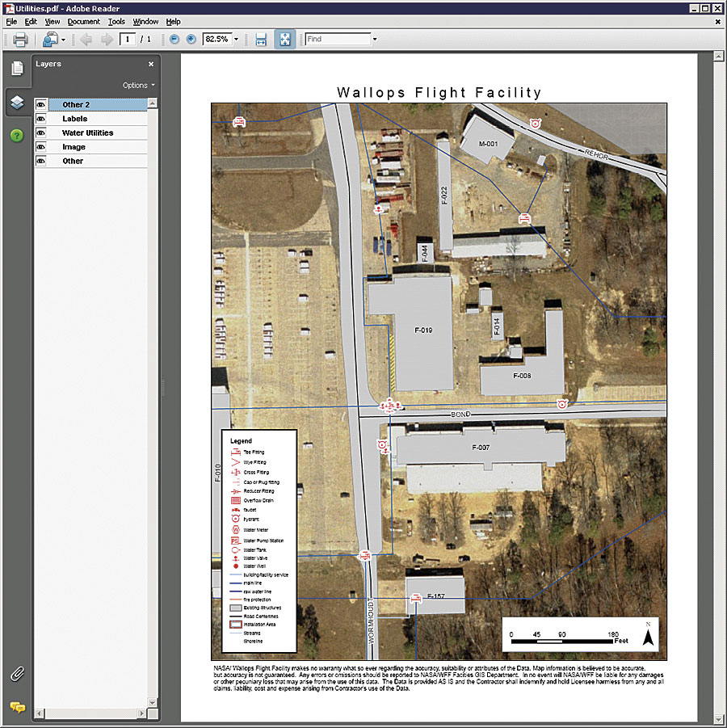Viewport: 727px width, 728px height.
Task: Go to previous page arrow
Action: point(86,40)
